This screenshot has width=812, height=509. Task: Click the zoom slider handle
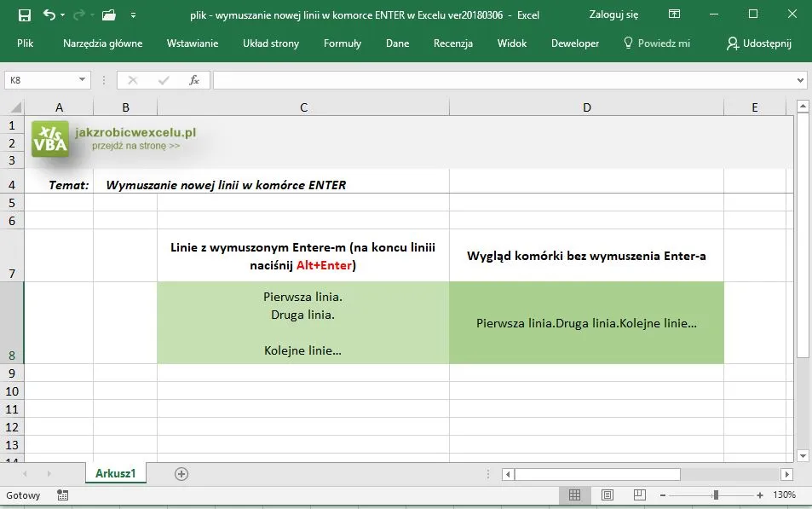pyautogui.click(x=716, y=495)
